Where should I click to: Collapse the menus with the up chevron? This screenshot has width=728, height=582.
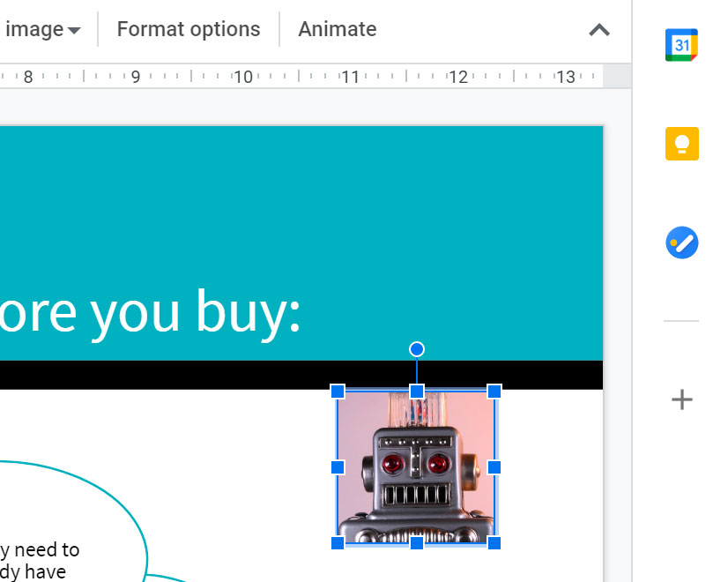(x=599, y=30)
